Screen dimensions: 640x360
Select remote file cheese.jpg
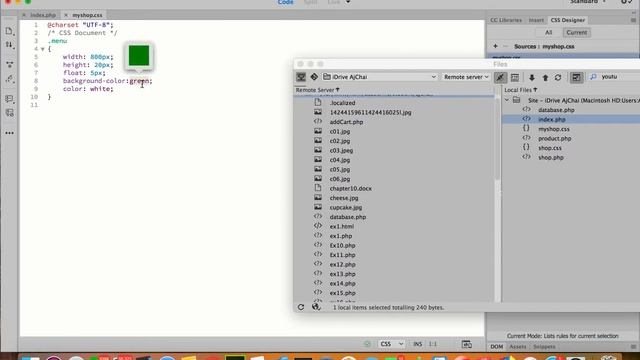click(344, 198)
